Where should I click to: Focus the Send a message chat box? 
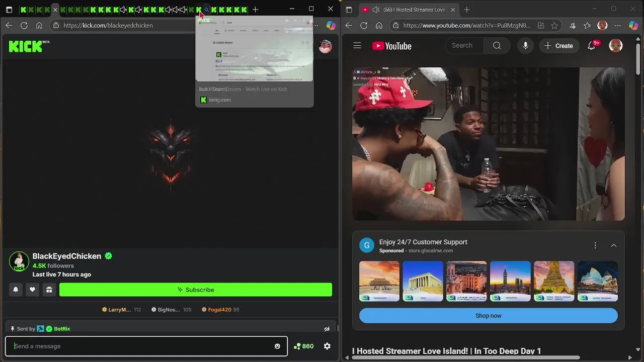click(146, 346)
